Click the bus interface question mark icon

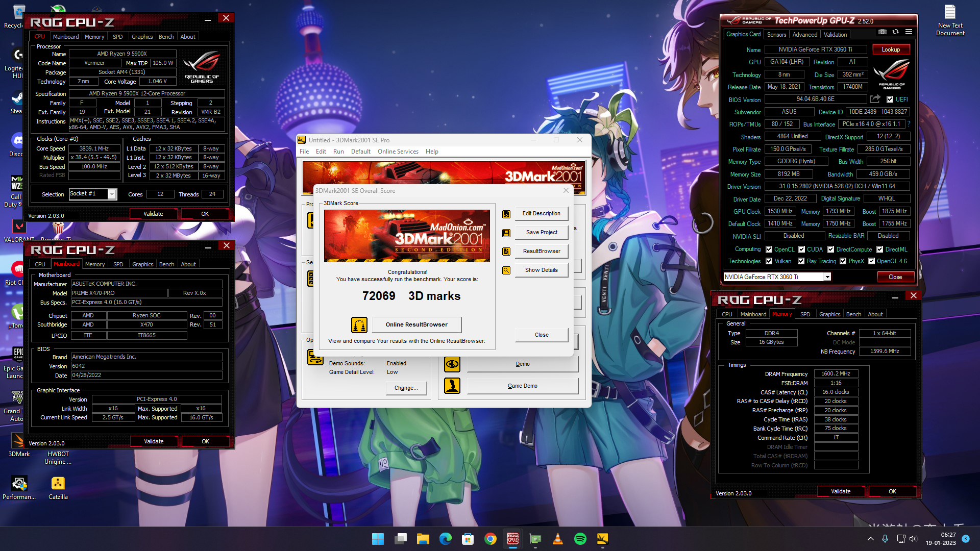coord(909,124)
